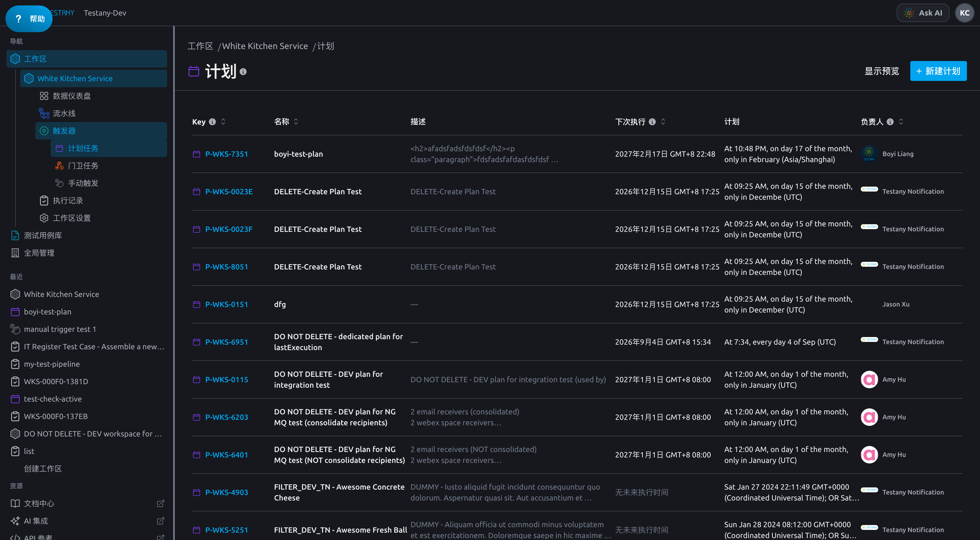
Task: Sort the table by Key column
Action: point(223,122)
